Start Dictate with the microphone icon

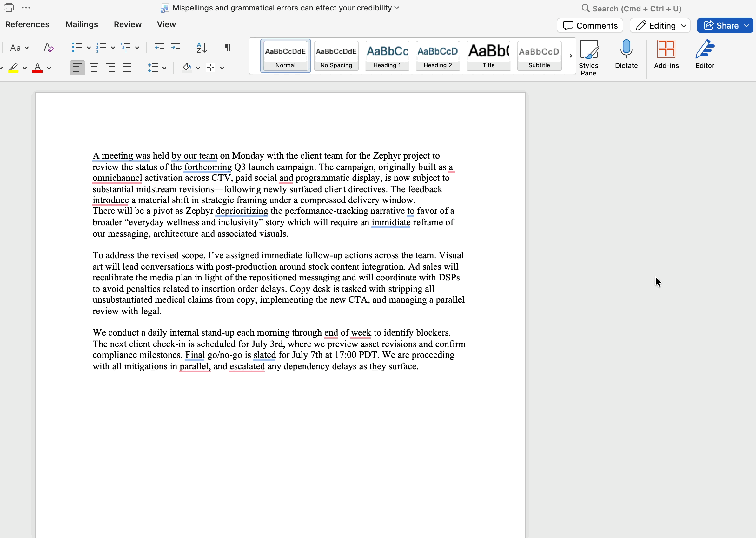point(626,54)
